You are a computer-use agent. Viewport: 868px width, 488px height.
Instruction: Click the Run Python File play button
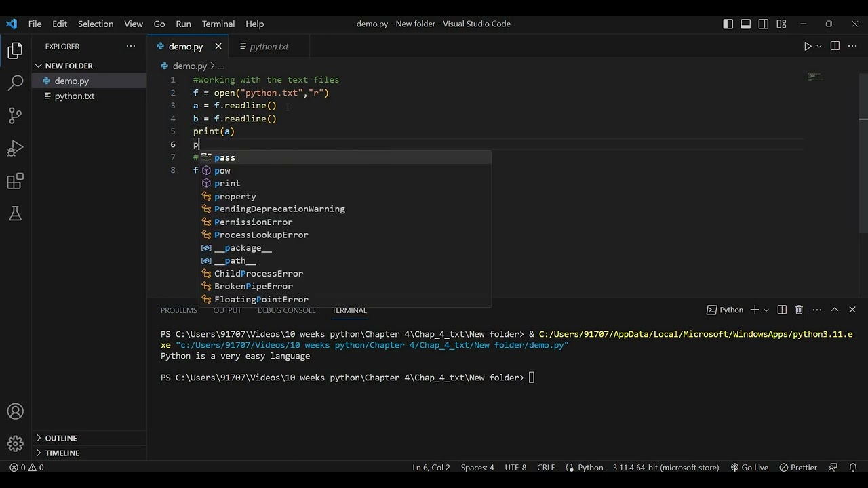[808, 46]
